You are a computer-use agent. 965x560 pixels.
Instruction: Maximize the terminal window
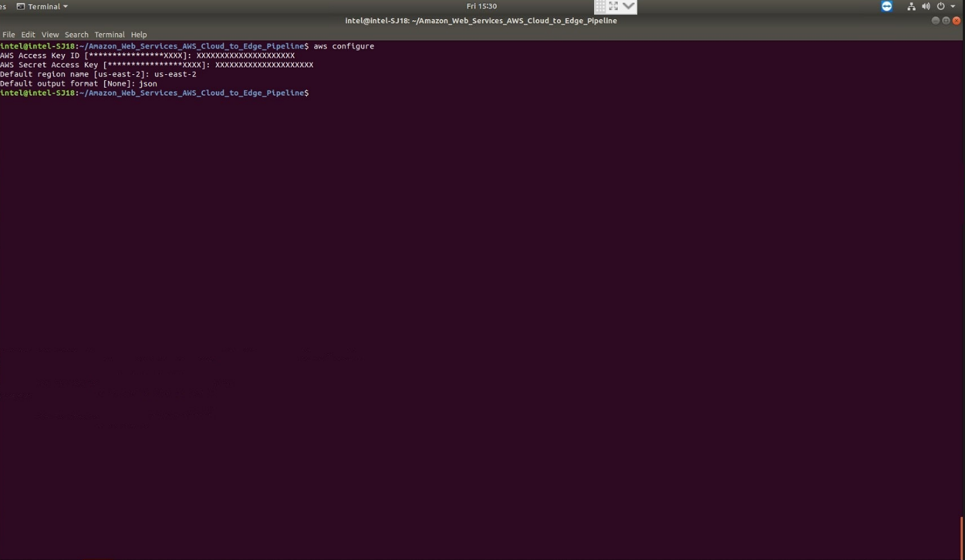click(946, 21)
